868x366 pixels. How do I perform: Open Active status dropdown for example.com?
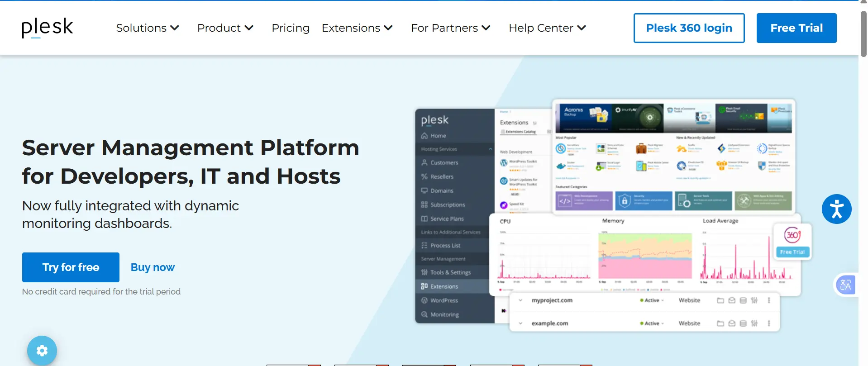click(x=652, y=323)
